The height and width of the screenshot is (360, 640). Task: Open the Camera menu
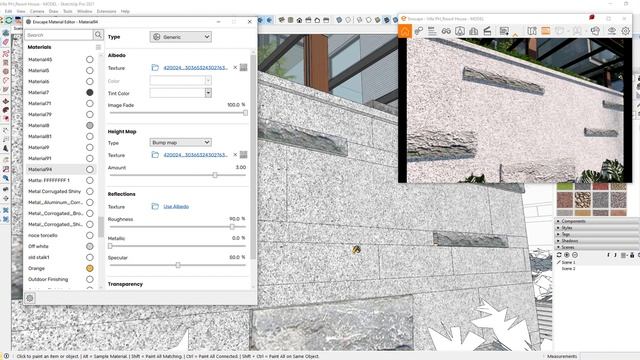tap(37, 11)
